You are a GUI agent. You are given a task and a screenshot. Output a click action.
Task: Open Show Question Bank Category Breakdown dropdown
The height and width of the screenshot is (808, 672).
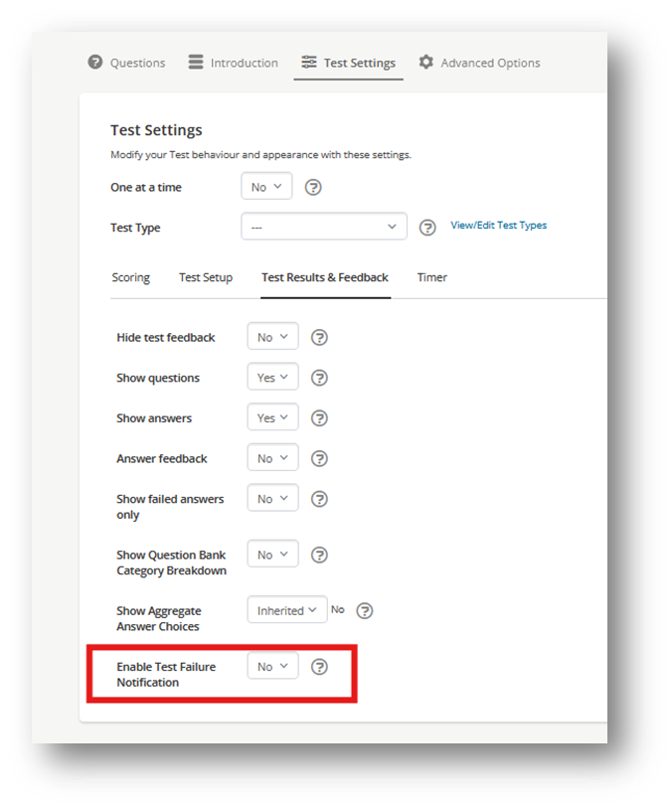(x=272, y=555)
